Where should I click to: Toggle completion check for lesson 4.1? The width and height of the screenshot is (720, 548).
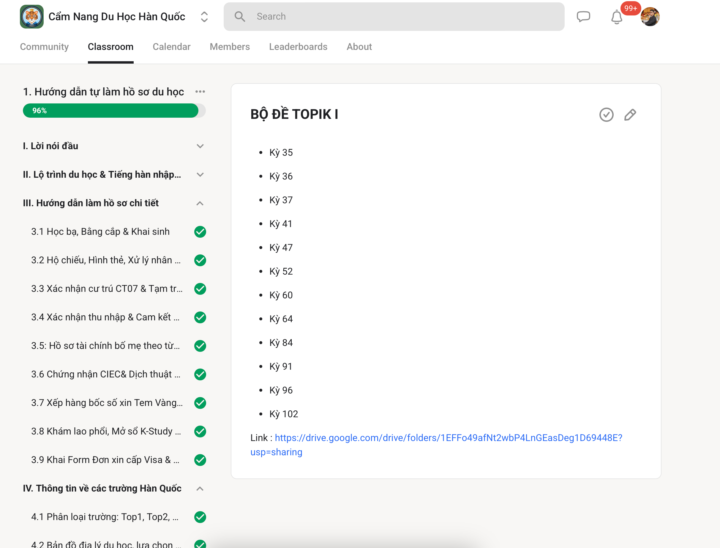[200, 517]
